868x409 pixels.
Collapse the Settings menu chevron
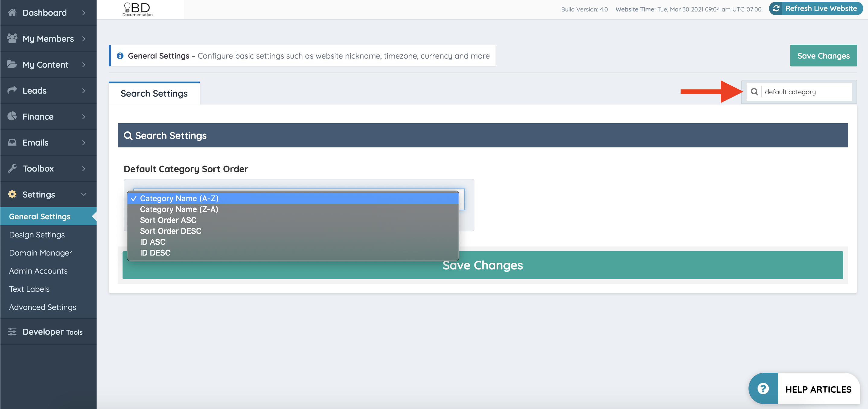point(84,194)
